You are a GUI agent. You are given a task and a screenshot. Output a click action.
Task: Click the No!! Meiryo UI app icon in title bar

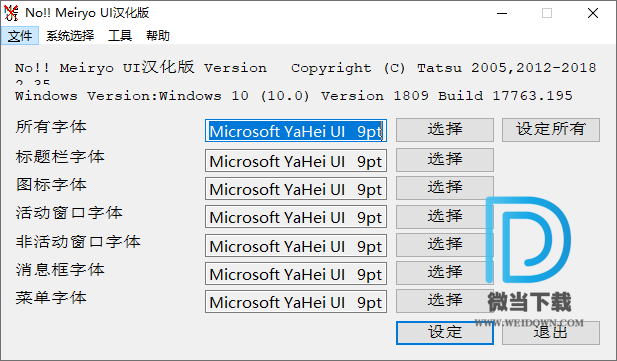tap(11, 13)
